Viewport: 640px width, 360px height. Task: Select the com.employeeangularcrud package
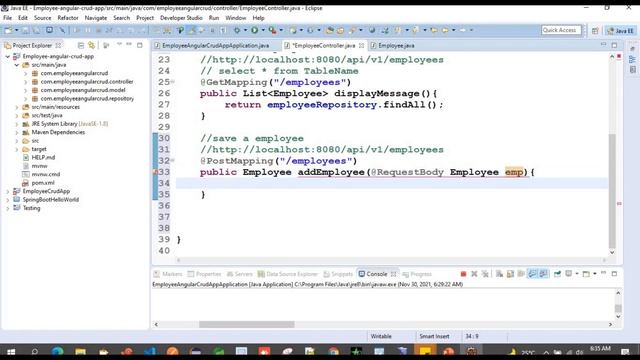click(74, 73)
